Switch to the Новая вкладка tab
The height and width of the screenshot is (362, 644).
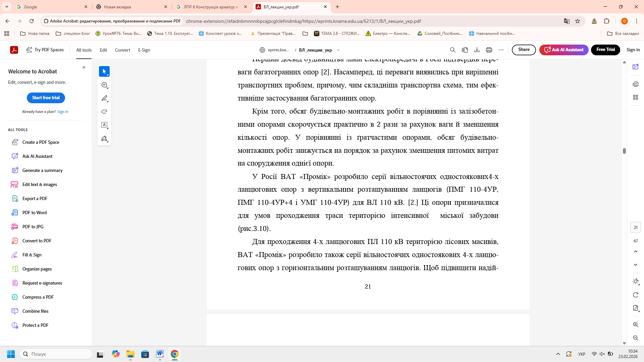pyautogui.click(x=131, y=7)
